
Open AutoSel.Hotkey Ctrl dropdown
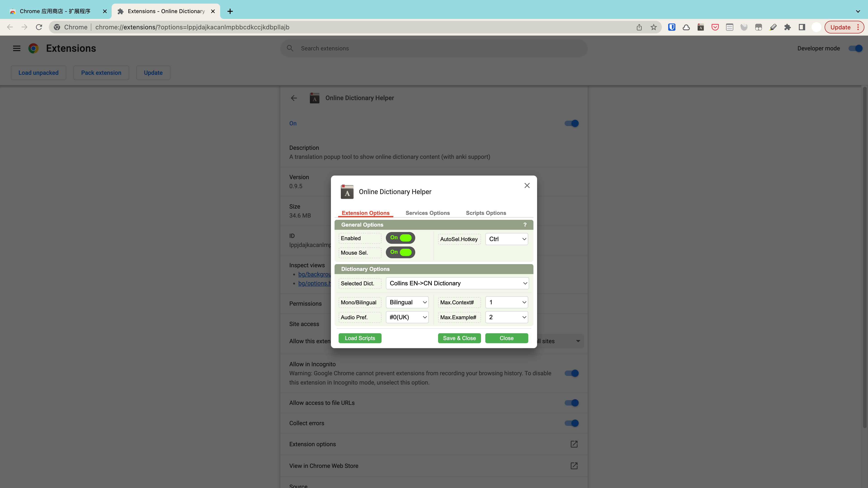(x=506, y=239)
